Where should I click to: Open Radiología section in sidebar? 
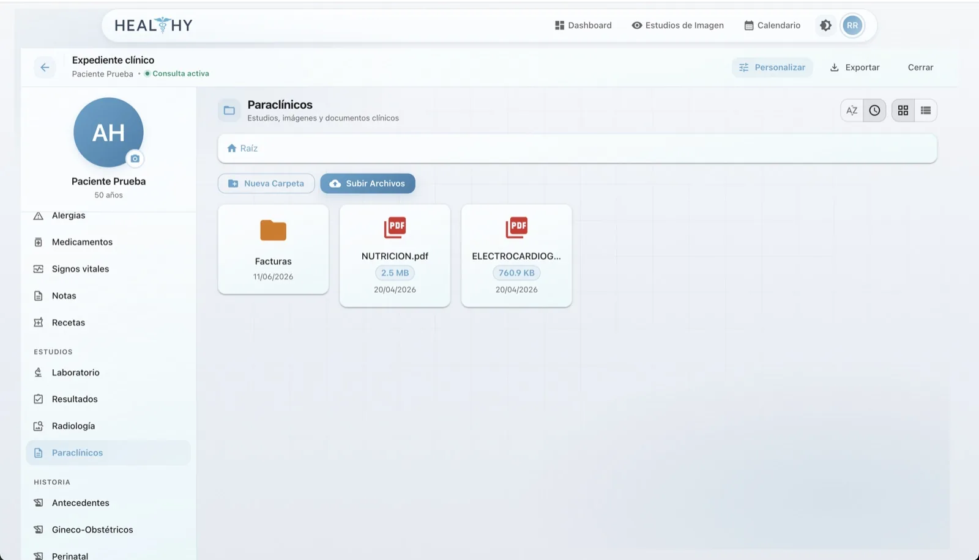[108, 426]
